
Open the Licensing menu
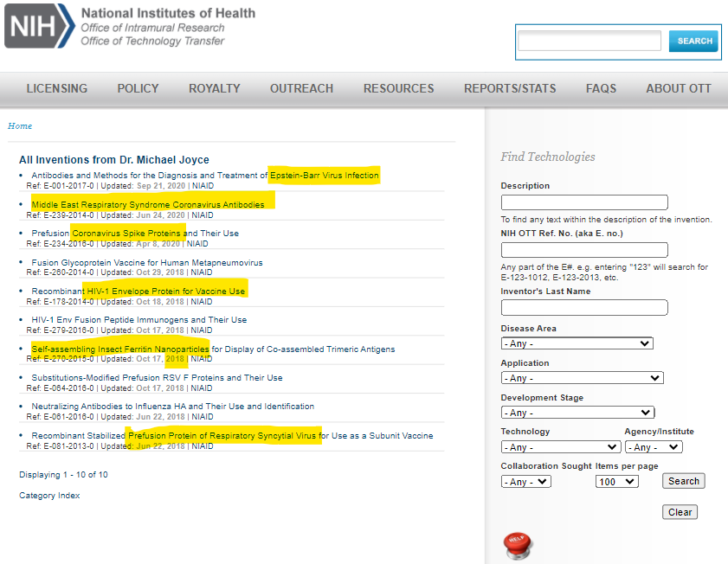tap(56, 88)
